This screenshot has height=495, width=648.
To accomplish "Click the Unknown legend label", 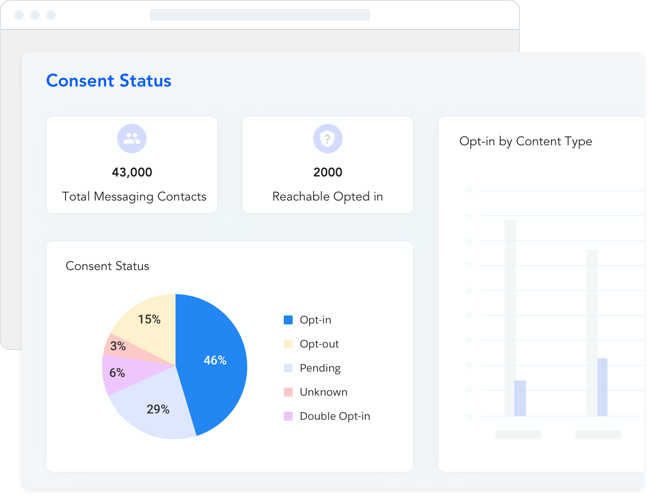I will tap(323, 392).
